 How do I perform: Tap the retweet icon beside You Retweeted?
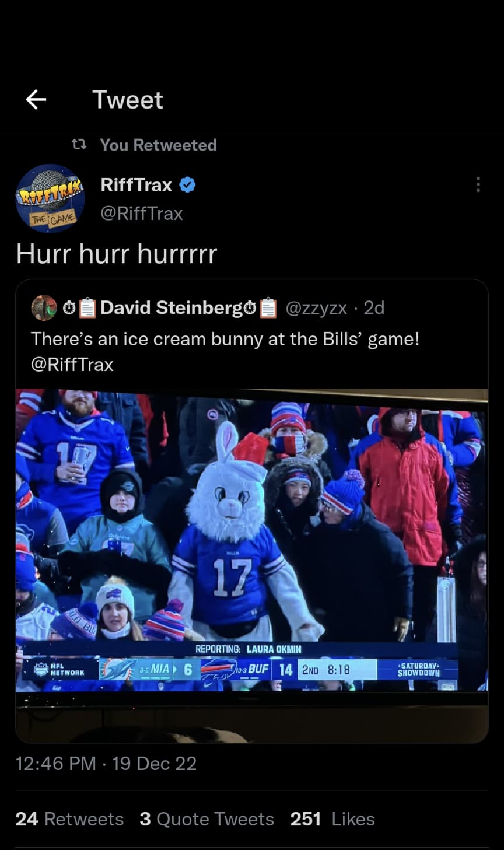(79, 144)
